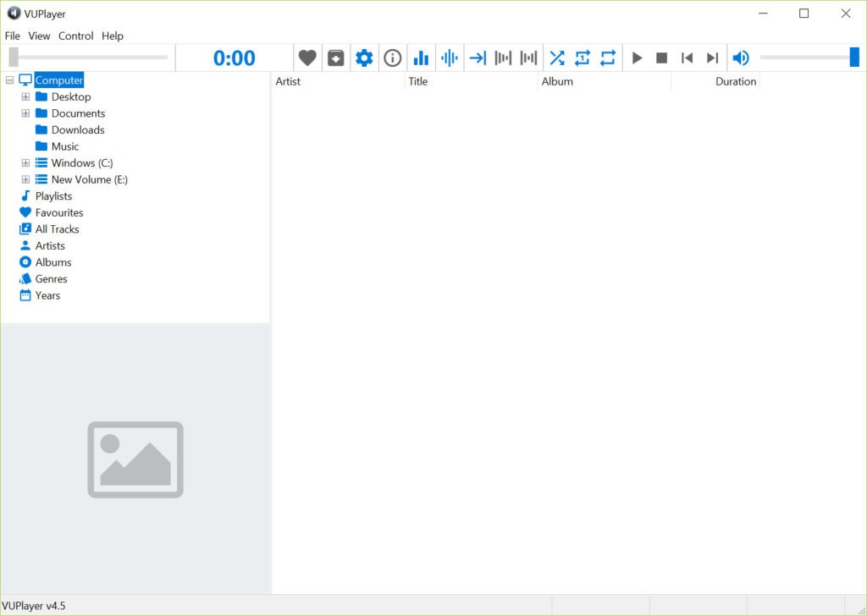Select All Tracks in the sidebar
The width and height of the screenshot is (867, 616).
tap(57, 229)
